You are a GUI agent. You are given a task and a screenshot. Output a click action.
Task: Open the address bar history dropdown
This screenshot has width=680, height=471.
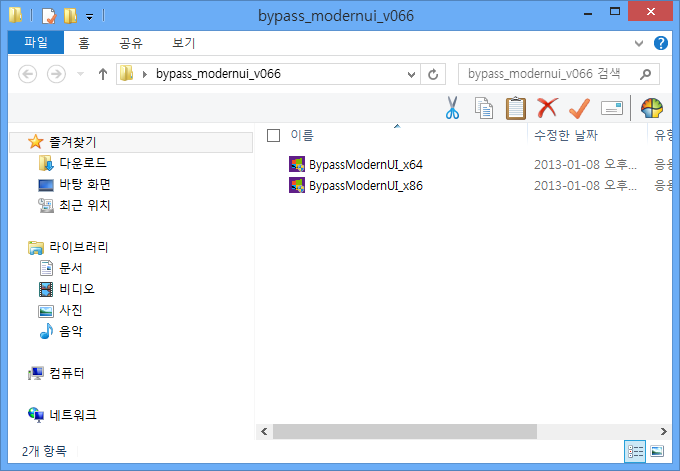pyautogui.click(x=411, y=75)
